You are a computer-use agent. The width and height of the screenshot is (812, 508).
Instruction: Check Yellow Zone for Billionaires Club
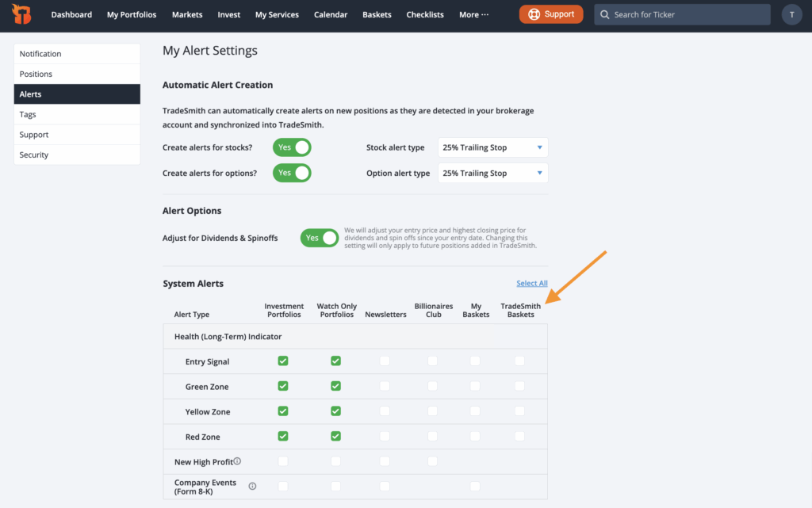[432, 411]
